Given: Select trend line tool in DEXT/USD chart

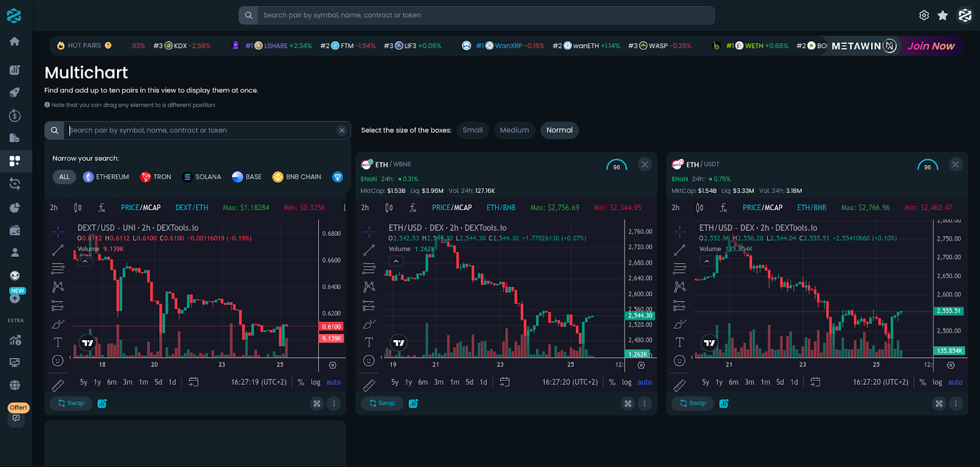Looking at the screenshot, I should tap(58, 250).
